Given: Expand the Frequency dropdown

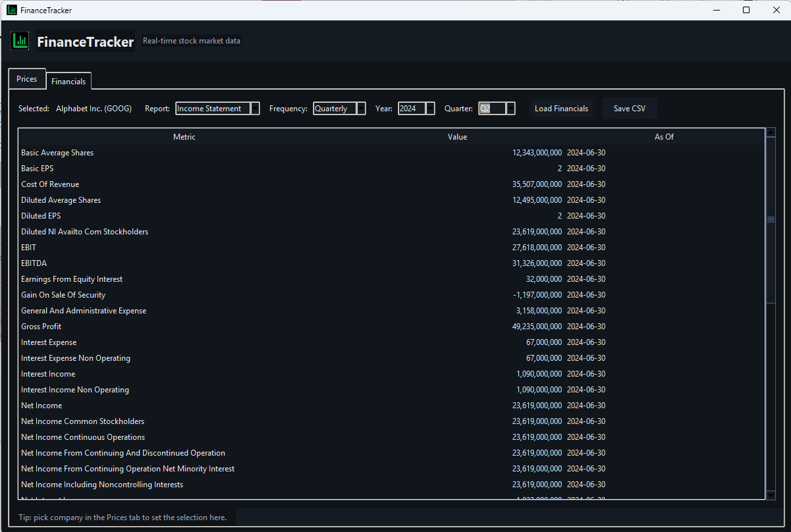Looking at the screenshot, I should coord(361,109).
